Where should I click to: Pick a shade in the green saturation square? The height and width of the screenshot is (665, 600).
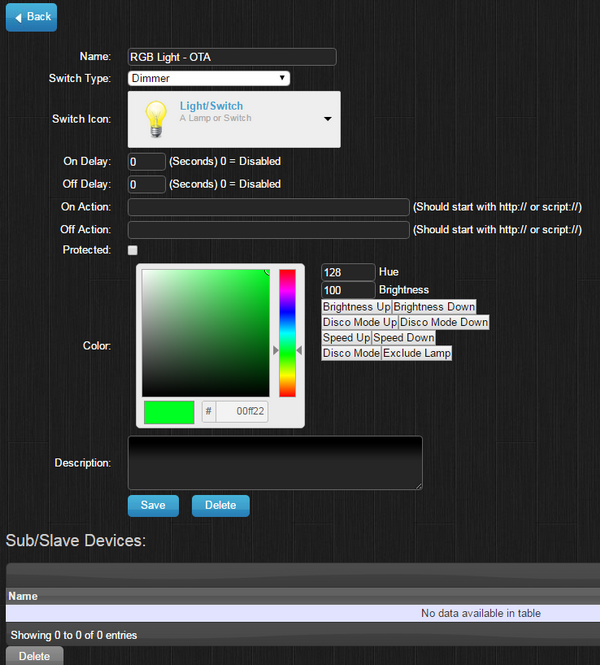click(205, 332)
